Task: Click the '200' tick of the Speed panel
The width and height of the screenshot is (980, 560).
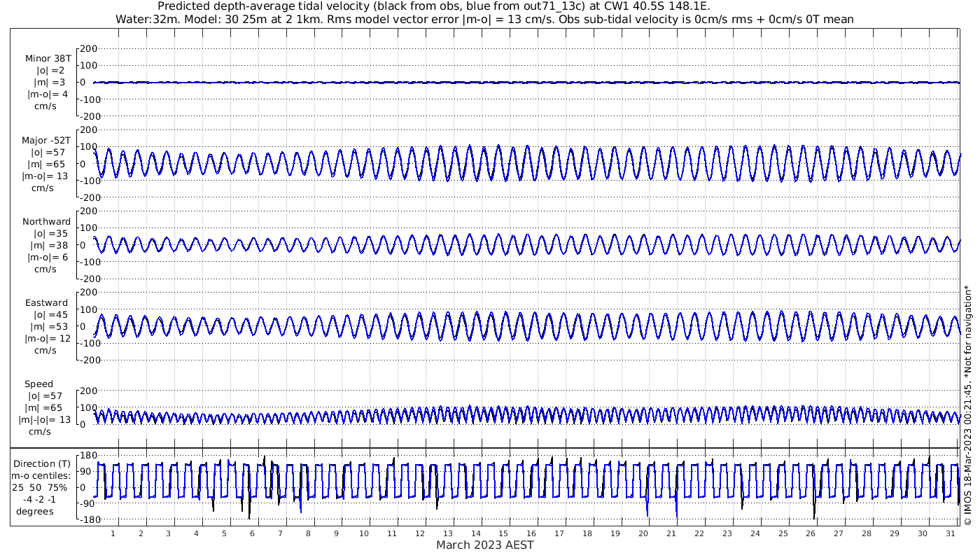Action: [x=87, y=391]
